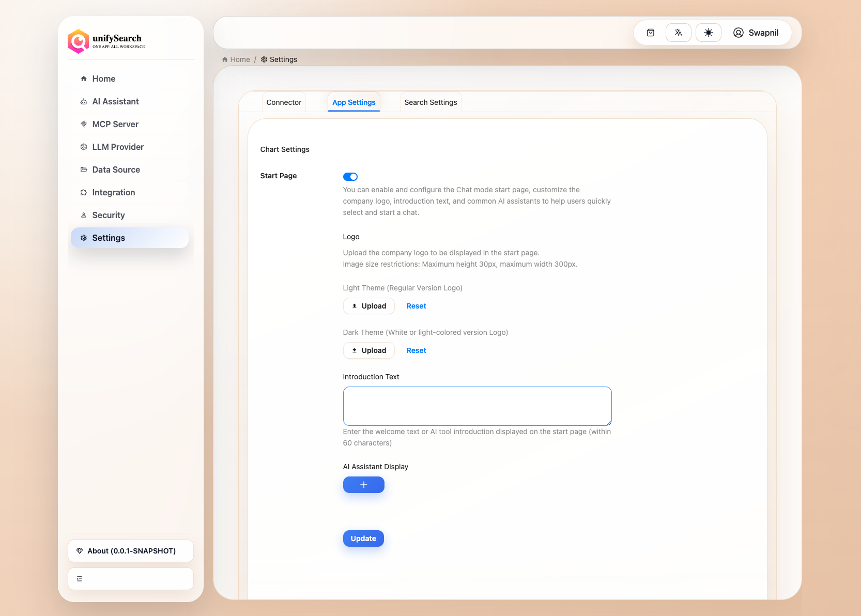Disable the Start Page toggle
Screen dimensions: 861x616
tap(350, 176)
